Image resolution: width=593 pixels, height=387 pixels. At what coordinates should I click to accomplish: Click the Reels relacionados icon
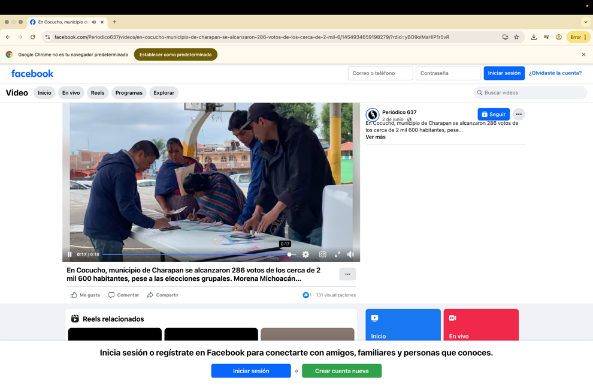(75, 319)
